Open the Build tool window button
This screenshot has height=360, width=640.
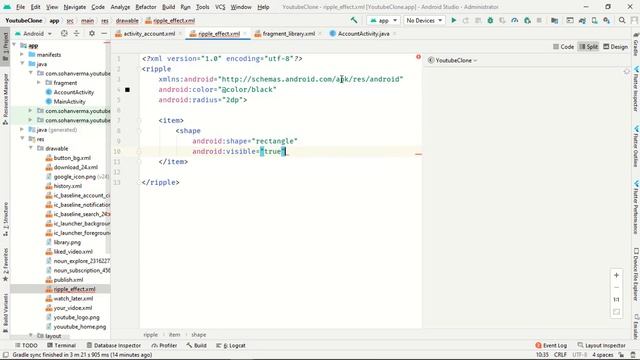(197, 345)
